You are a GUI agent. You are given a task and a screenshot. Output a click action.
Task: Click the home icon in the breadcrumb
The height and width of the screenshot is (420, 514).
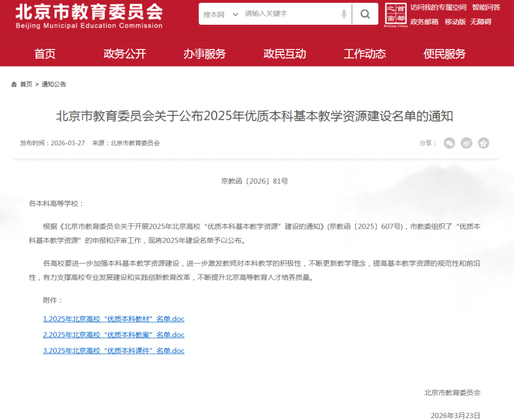13,84
